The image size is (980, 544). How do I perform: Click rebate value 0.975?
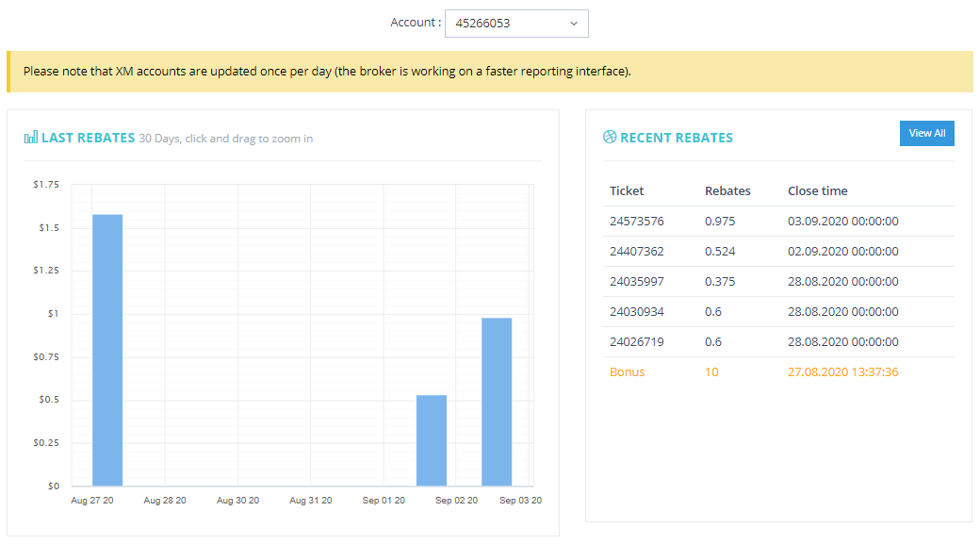click(720, 222)
